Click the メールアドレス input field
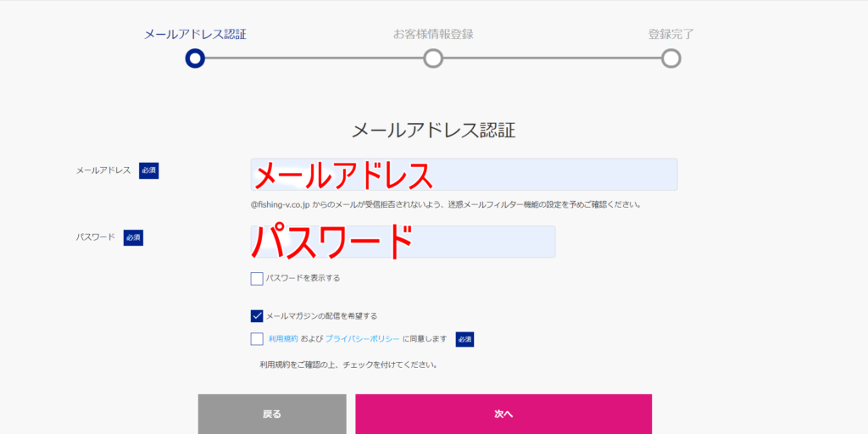 [x=464, y=175]
